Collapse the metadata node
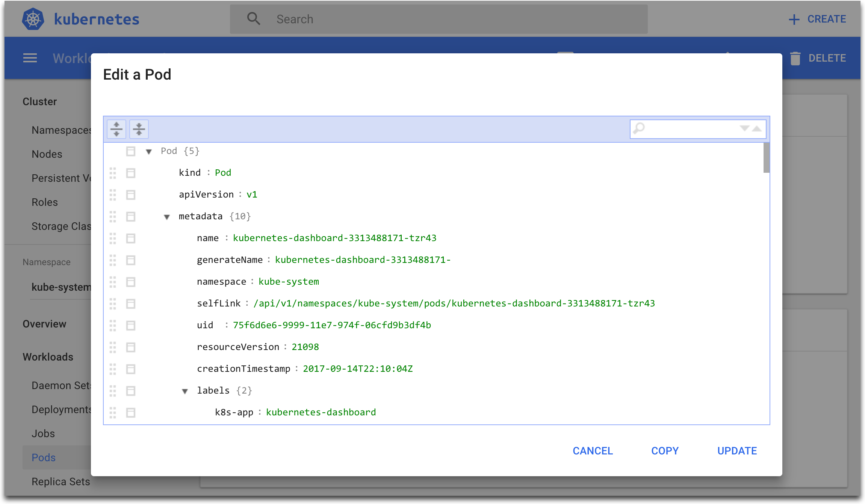Viewport: 865px width, 504px height. coord(167,217)
